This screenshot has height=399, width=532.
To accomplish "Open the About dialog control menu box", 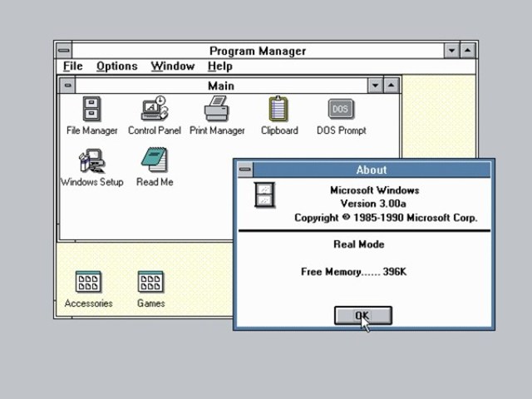I will 245,170.
